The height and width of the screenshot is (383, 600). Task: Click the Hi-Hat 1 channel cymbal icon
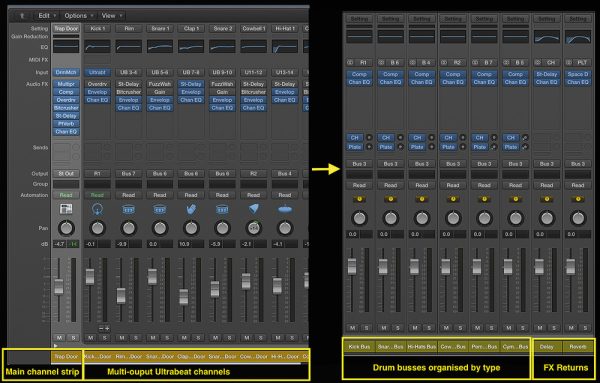coord(285,209)
